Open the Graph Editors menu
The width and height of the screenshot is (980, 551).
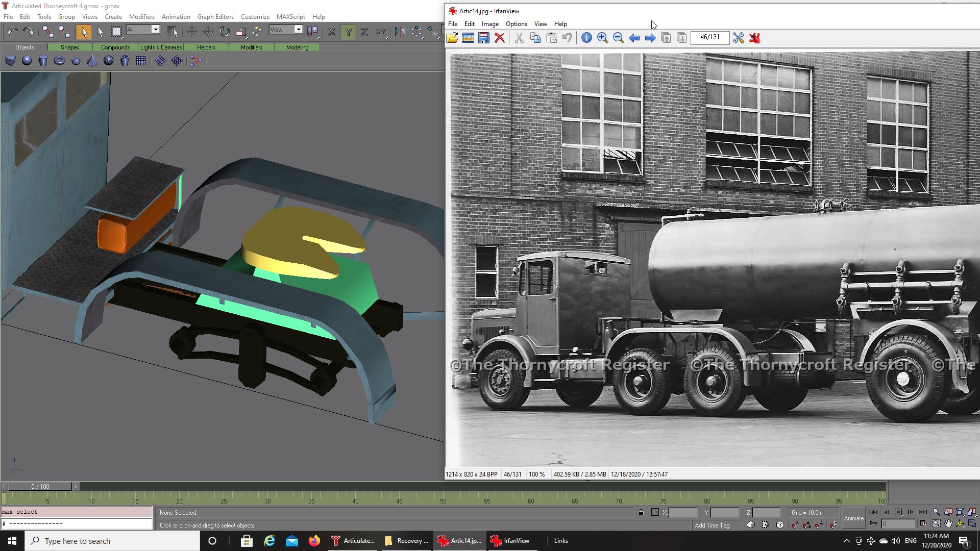(215, 17)
